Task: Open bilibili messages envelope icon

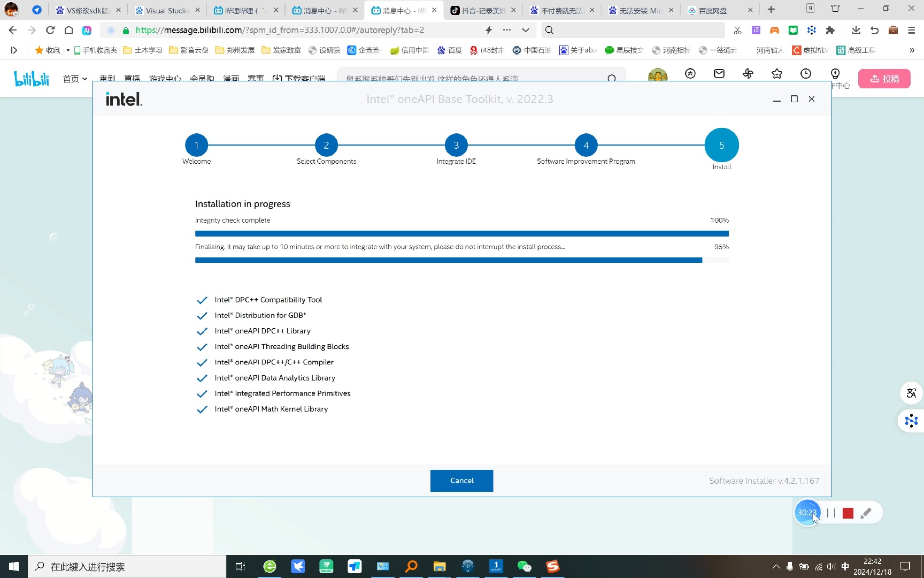Action: pyautogui.click(x=719, y=74)
